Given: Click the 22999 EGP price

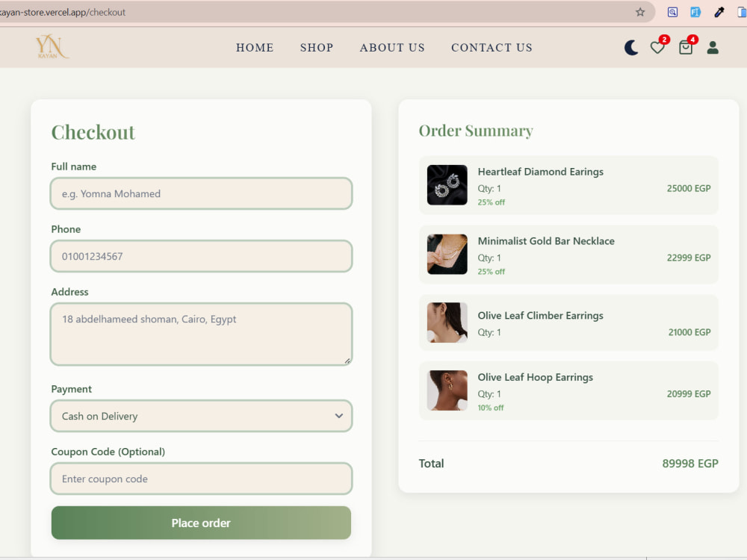Looking at the screenshot, I should coord(689,258).
